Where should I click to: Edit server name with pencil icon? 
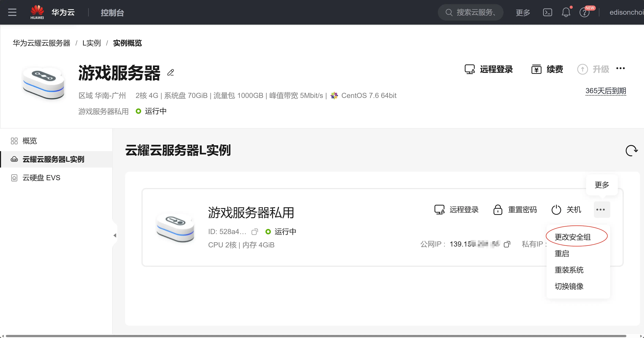click(x=171, y=72)
